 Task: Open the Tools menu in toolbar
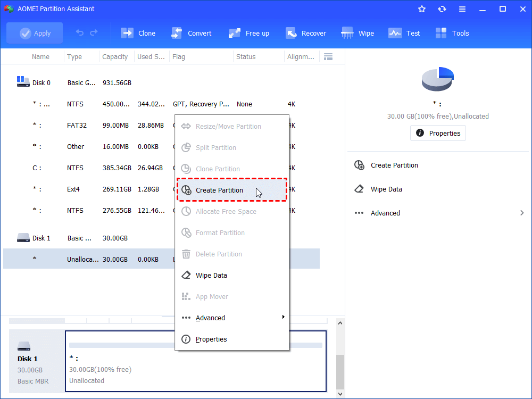(x=452, y=33)
